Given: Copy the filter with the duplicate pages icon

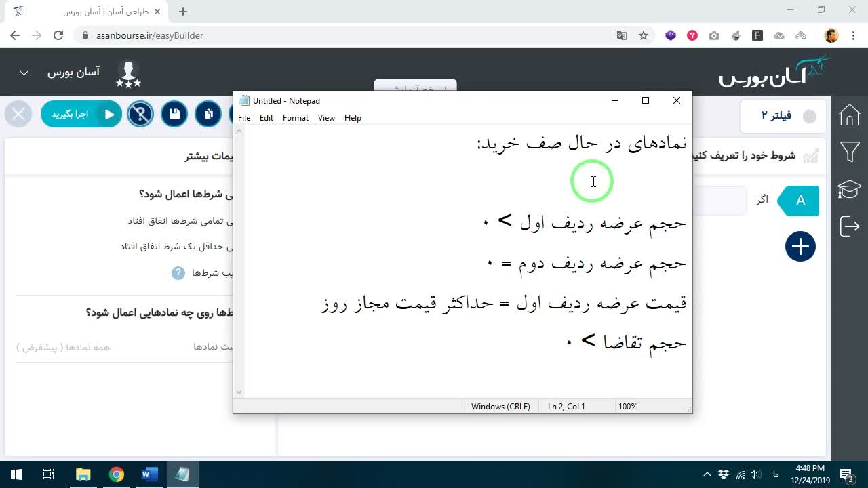Looking at the screenshot, I should pos(208,115).
